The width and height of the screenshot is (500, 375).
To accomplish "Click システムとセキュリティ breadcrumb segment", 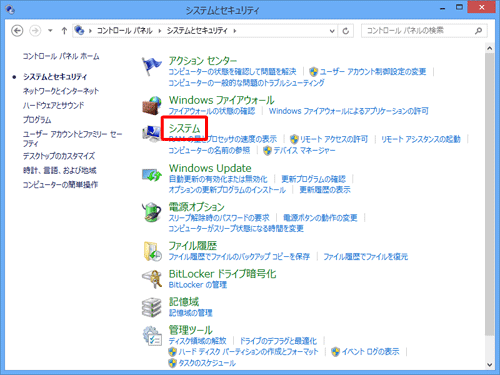I will click(x=197, y=31).
